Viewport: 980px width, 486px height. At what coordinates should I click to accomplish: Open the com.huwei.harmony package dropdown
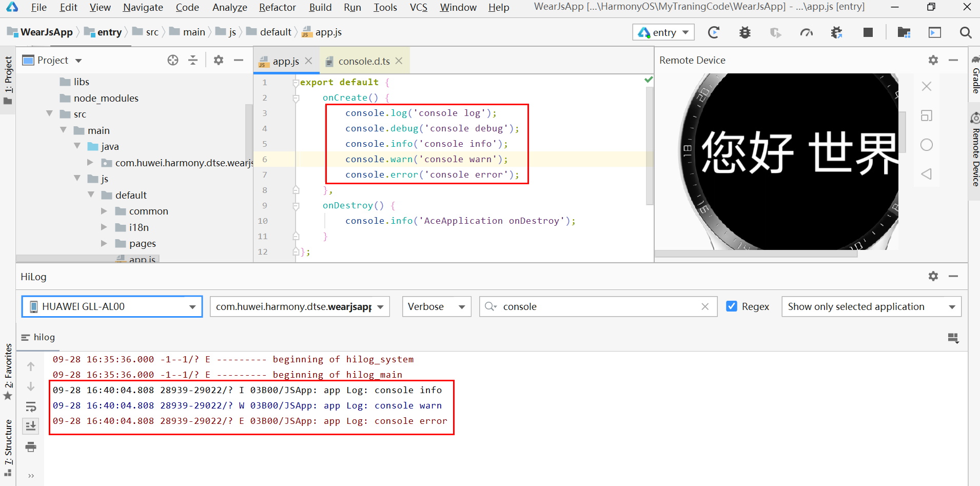point(300,306)
